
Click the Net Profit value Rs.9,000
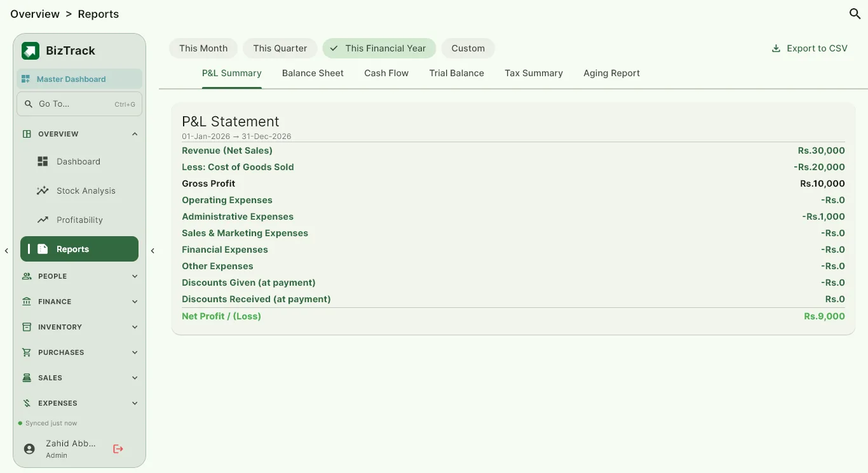(824, 316)
